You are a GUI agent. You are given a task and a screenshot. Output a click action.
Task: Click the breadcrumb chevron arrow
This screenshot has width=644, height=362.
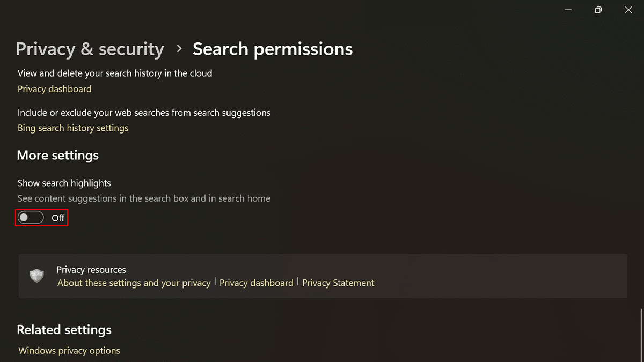[x=179, y=49]
